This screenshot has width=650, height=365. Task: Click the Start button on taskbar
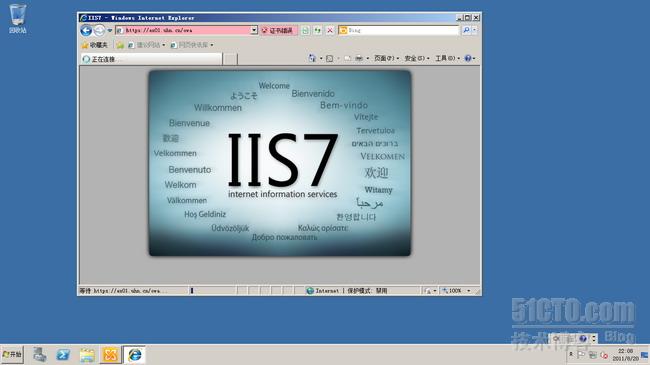12,355
